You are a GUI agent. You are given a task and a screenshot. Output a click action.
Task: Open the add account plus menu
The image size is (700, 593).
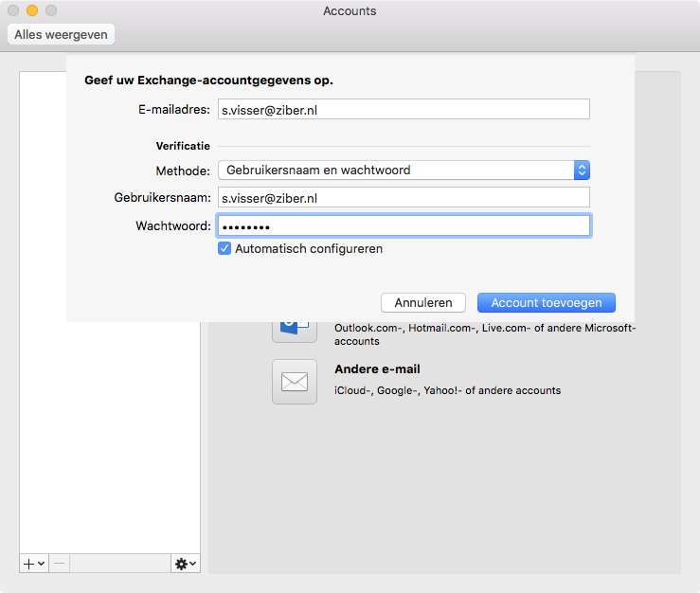(x=34, y=564)
